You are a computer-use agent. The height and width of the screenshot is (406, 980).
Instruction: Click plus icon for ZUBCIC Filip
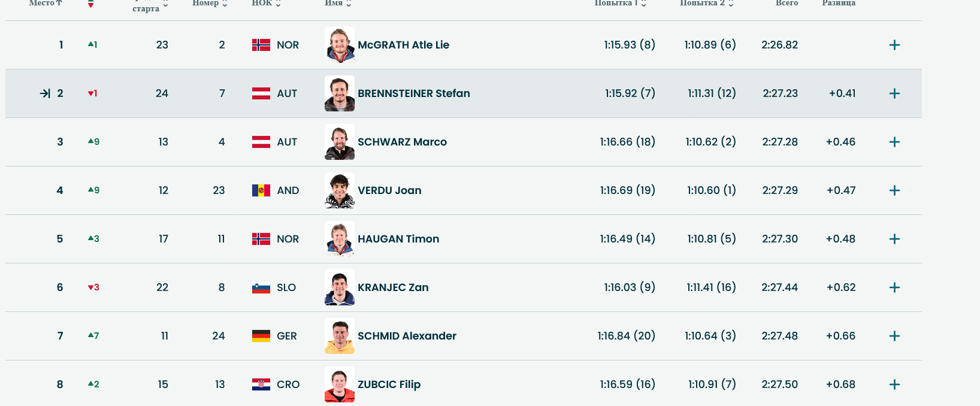click(894, 384)
